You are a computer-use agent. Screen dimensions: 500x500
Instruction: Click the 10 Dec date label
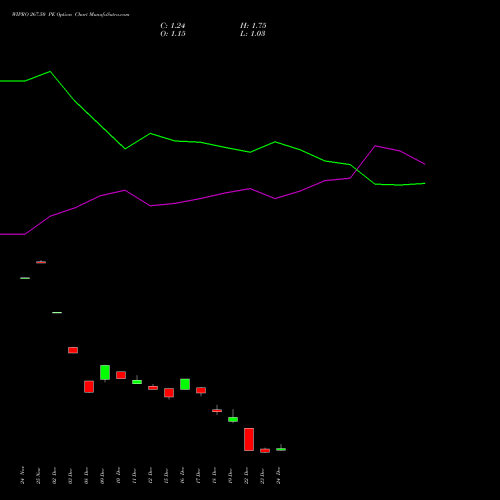point(118,476)
